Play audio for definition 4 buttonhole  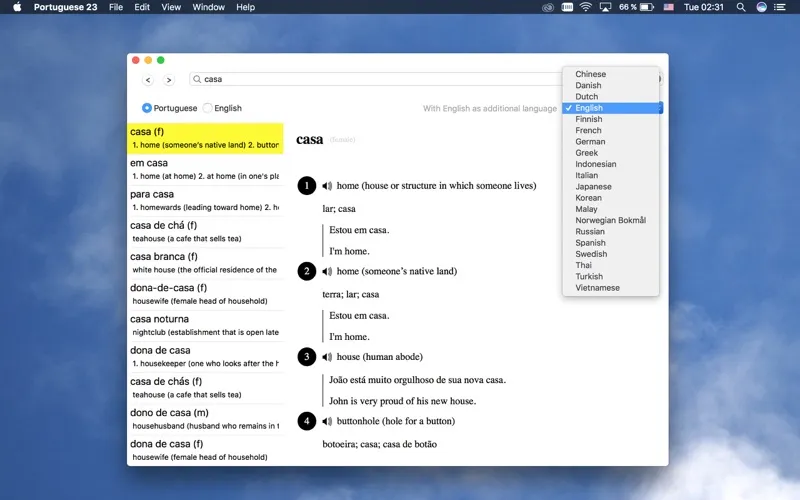pos(327,421)
